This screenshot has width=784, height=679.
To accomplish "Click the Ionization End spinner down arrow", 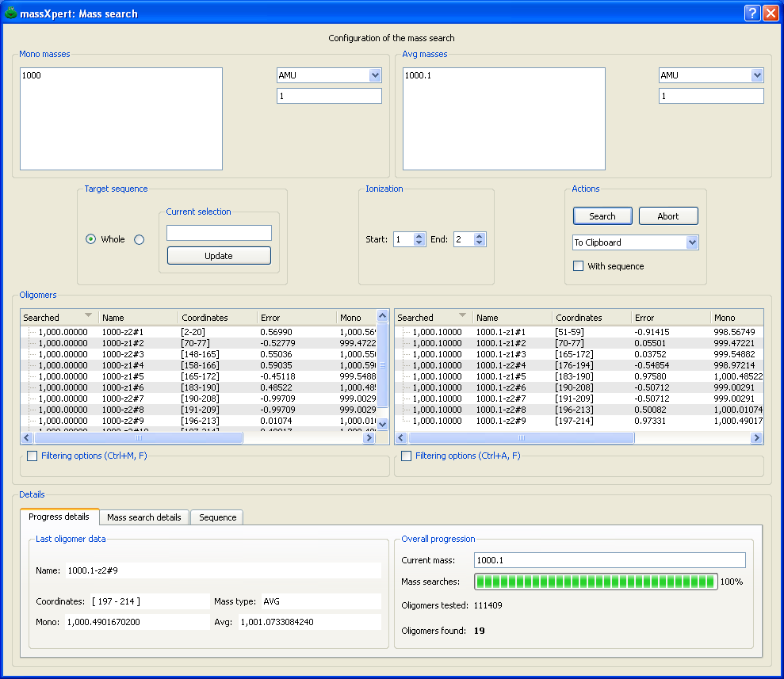I will [480, 243].
